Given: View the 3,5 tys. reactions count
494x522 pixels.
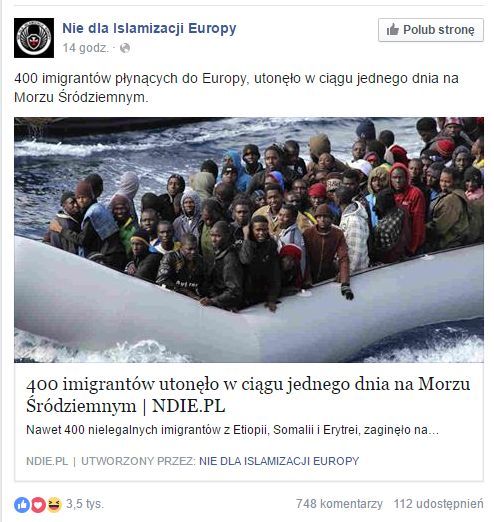Looking at the screenshot, I should click(85, 504).
